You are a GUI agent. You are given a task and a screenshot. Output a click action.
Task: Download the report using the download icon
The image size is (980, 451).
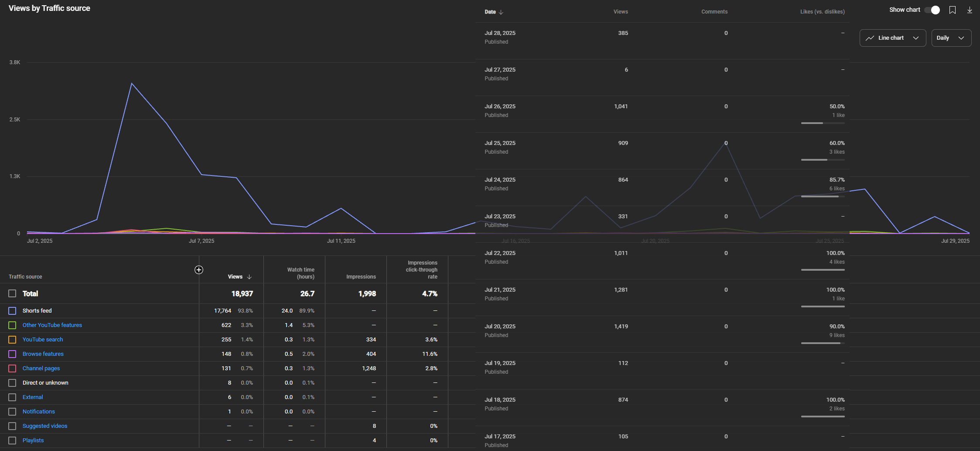970,10
